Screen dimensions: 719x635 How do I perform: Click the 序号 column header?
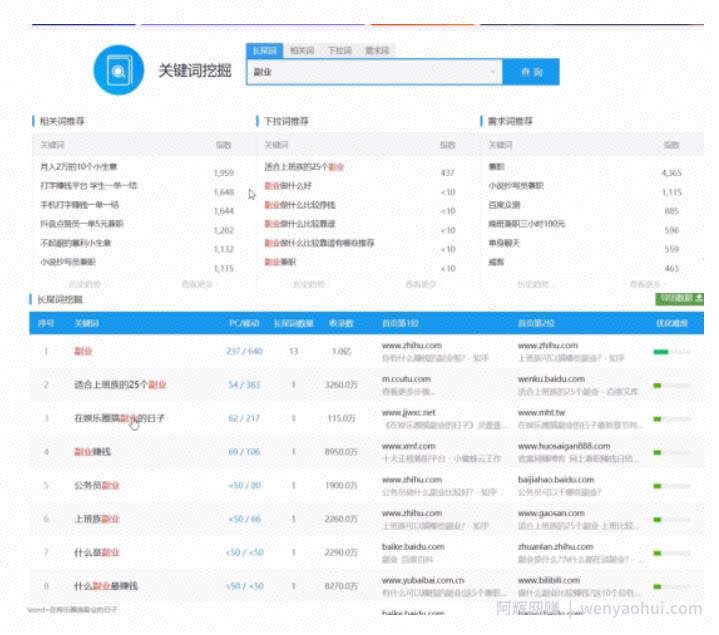click(x=46, y=323)
